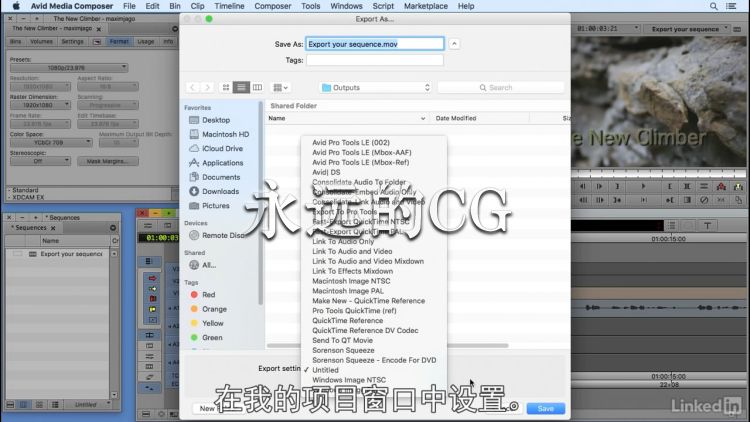750x422 pixels.
Task: Click the yellow Ripple Trim smart tool icon
Action: (x=152, y=310)
